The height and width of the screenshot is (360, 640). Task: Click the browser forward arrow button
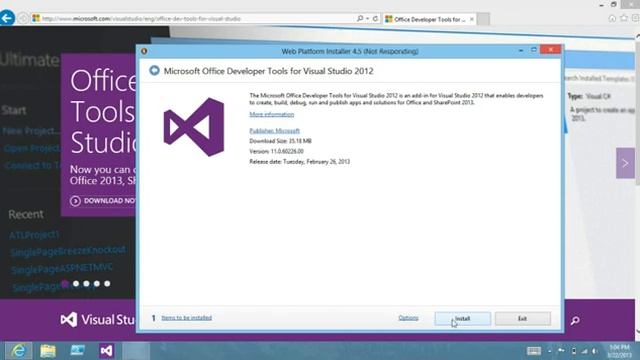pyautogui.click(x=23, y=18)
